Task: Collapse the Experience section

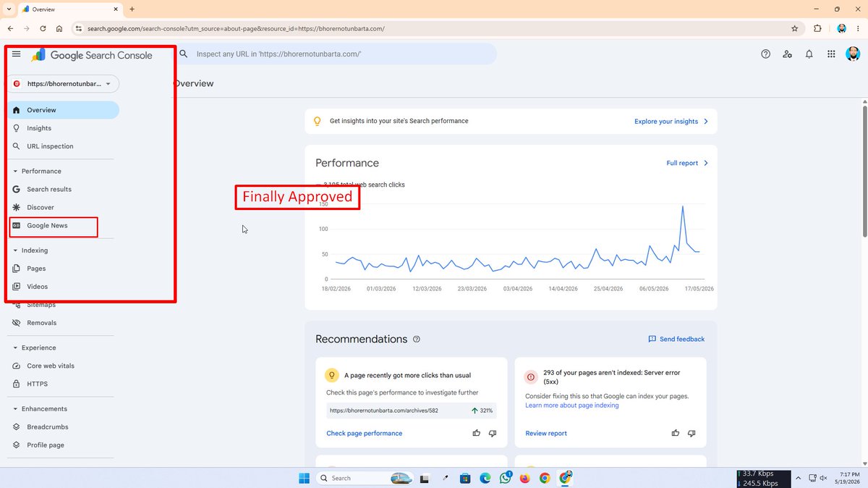Action: pyautogui.click(x=35, y=348)
